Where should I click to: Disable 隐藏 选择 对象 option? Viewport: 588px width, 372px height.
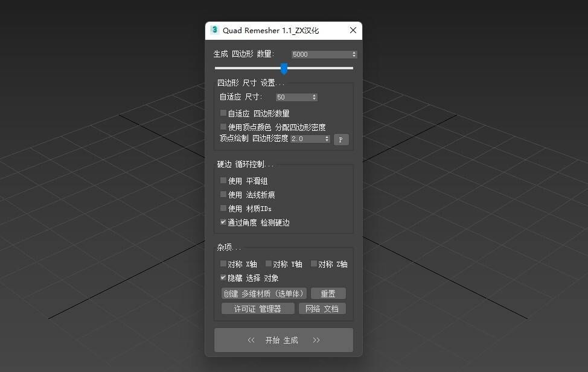[223, 277]
